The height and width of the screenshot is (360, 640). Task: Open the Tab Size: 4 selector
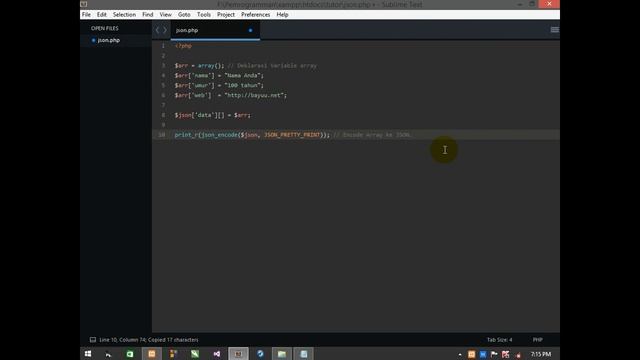click(x=499, y=340)
